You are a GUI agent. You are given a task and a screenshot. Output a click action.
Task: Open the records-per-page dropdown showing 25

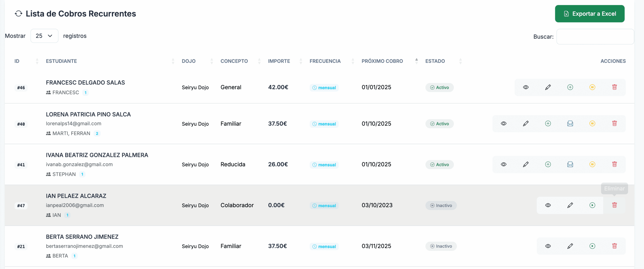tap(44, 36)
